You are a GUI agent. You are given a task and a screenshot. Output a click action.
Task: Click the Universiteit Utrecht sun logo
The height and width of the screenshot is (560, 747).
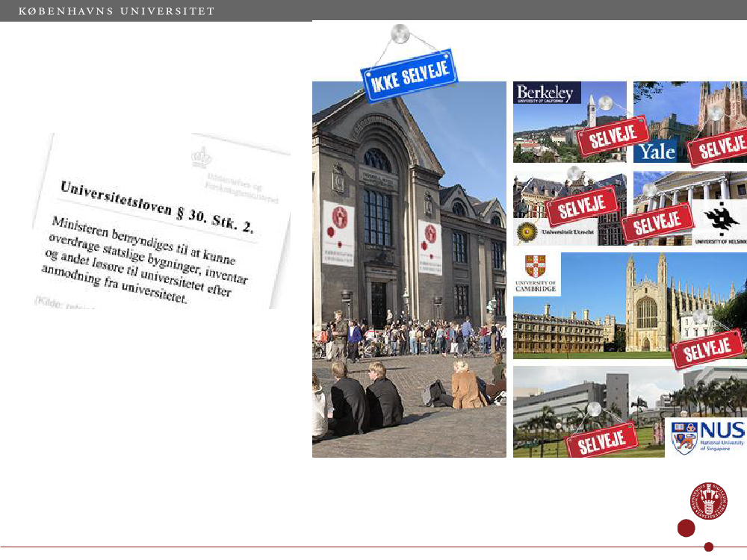tap(527, 232)
